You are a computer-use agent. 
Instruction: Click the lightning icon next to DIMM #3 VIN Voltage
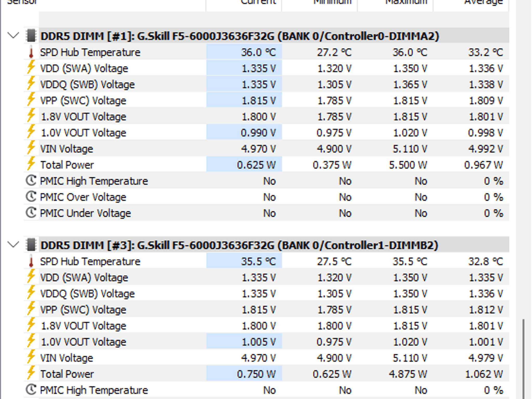tap(31, 357)
